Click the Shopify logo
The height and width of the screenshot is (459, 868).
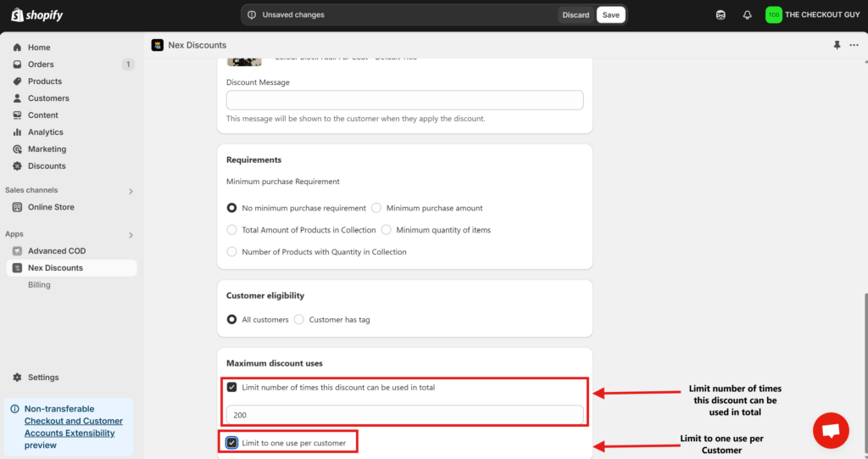[37, 15]
